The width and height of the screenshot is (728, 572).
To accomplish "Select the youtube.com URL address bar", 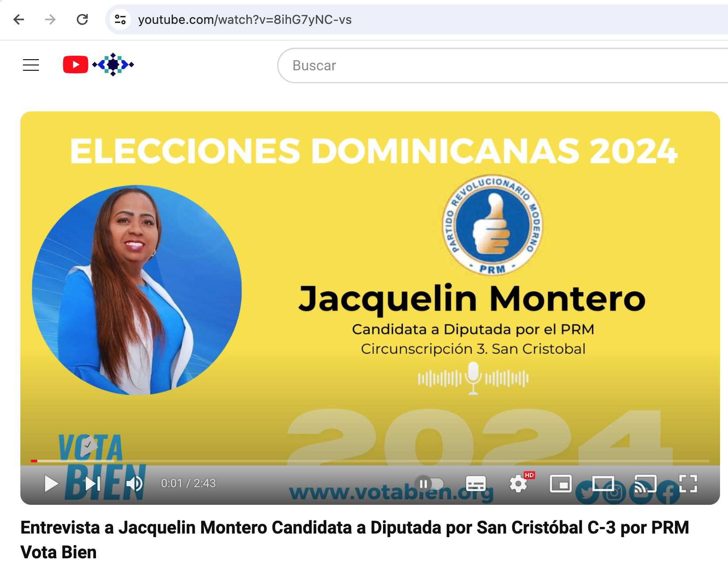I will [245, 19].
